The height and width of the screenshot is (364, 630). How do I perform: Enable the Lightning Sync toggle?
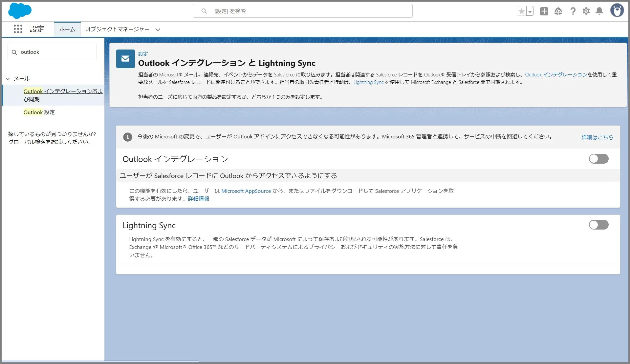click(598, 225)
